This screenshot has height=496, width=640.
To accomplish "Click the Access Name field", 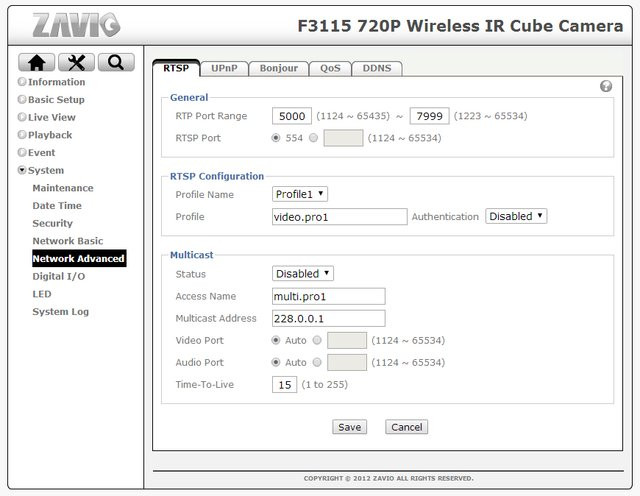I will point(329,296).
